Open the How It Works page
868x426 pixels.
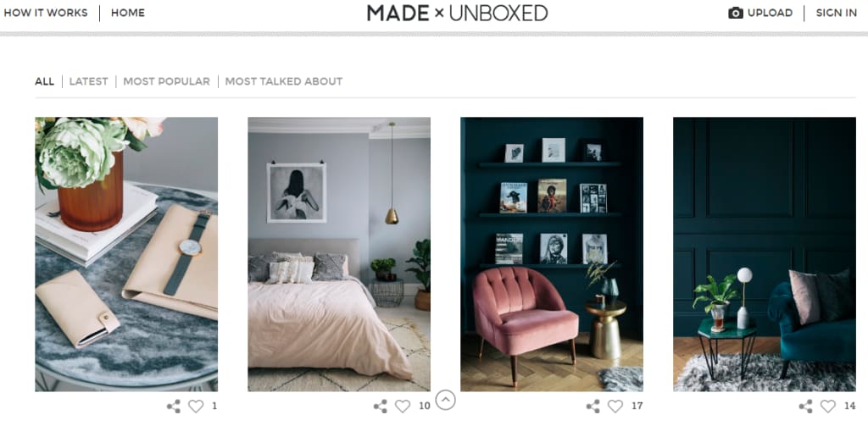point(46,13)
